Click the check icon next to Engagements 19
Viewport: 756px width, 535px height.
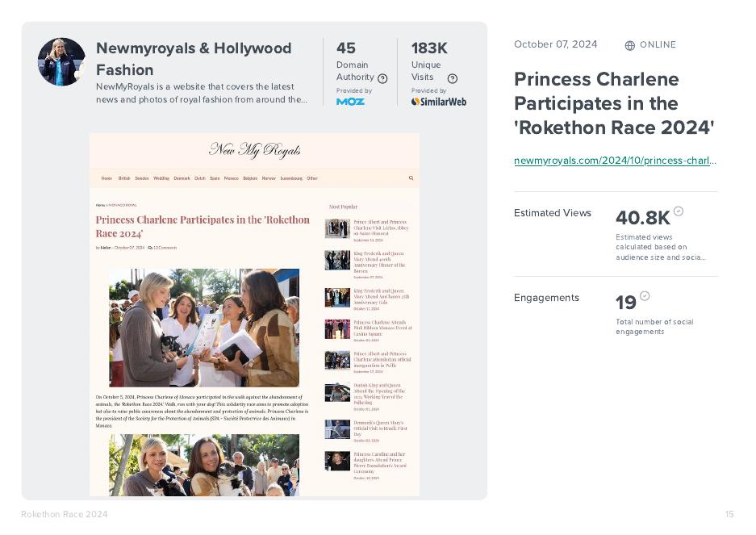[645, 295]
